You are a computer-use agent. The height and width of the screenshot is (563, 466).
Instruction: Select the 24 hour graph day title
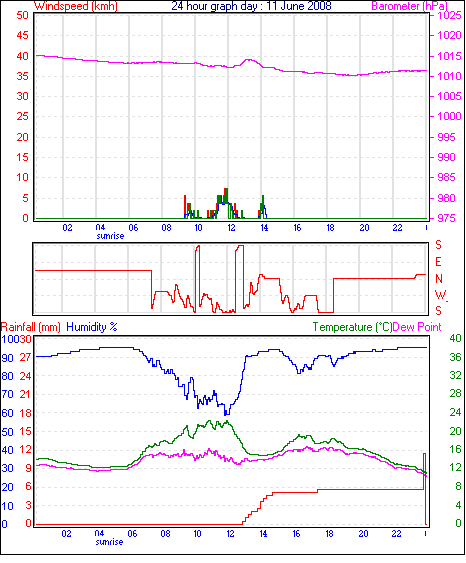tap(251, 6)
